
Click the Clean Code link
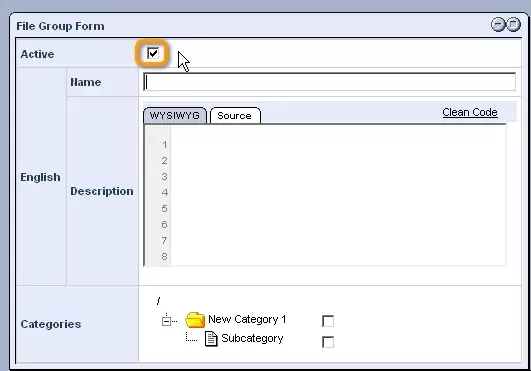[470, 112]
